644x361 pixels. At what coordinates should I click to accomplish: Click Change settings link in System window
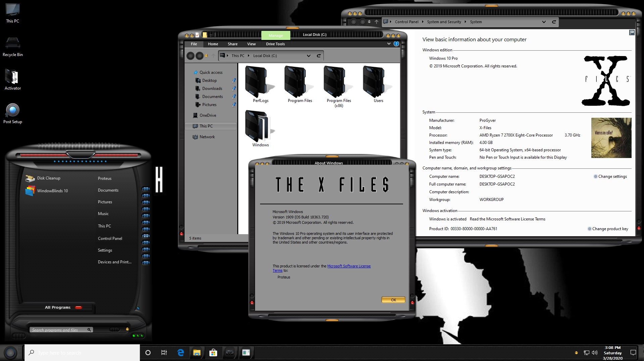click(x=612, y=176)
